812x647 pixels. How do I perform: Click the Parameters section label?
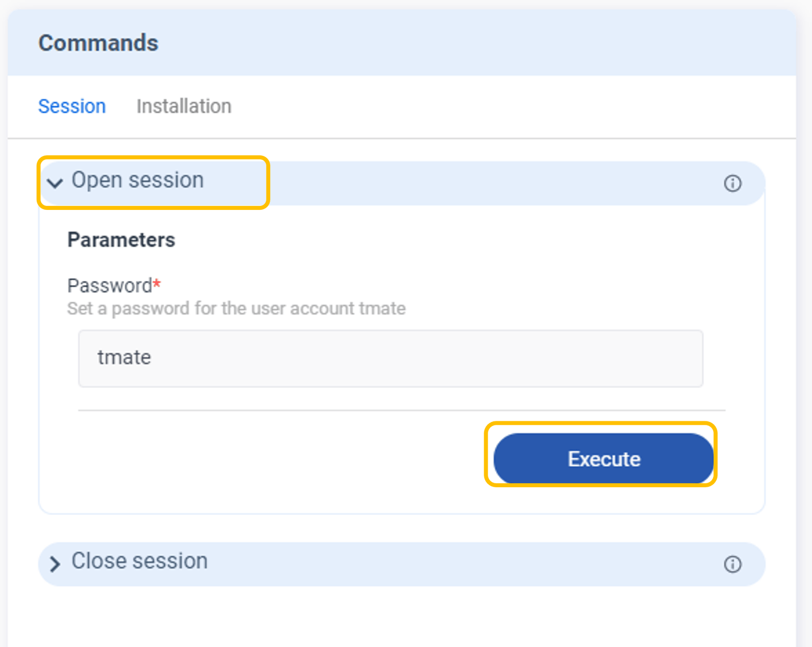click(x=121, y=239)
